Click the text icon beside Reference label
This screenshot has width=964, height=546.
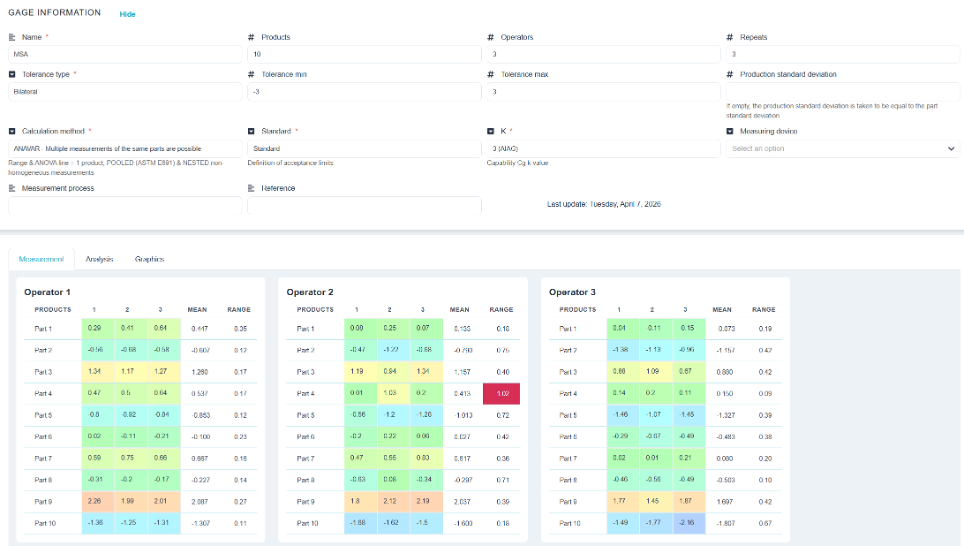251,189
